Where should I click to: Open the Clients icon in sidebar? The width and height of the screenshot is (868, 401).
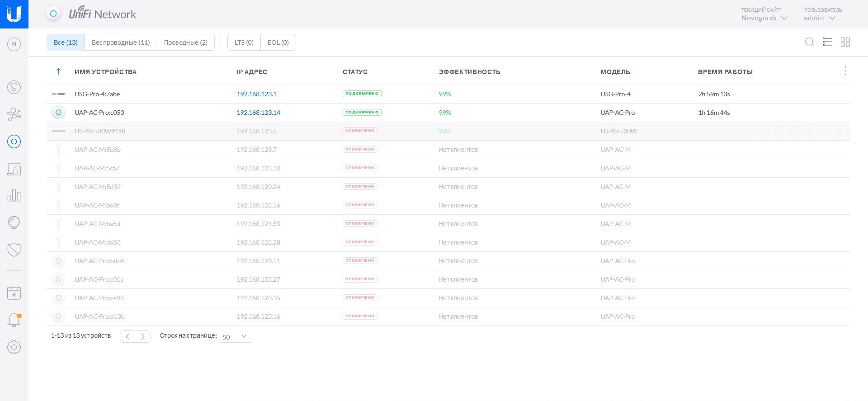14,170
